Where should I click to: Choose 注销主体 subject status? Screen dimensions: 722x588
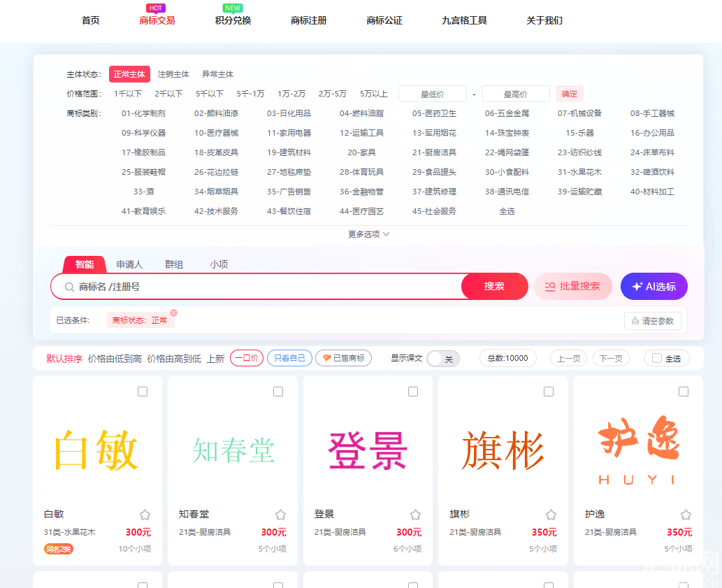pos(173,74)
